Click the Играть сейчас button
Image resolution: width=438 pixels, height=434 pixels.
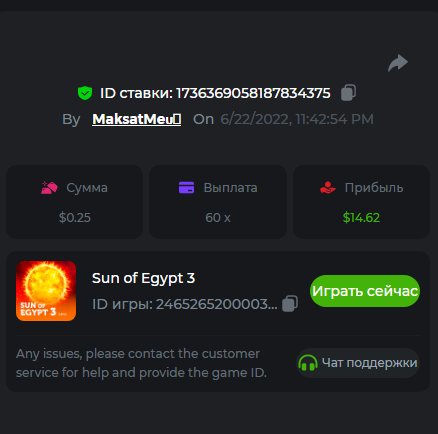pos(365,291)
